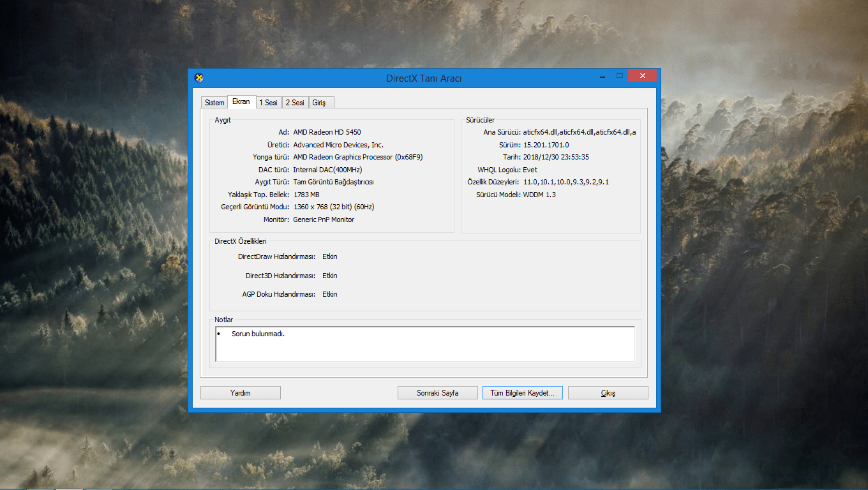This screenshot has width=868, height=490.
Task: Click the feature levels '11.0,10.1,10.0,9.3,9.2,9.1'
Action: click(x=566, y=182)
